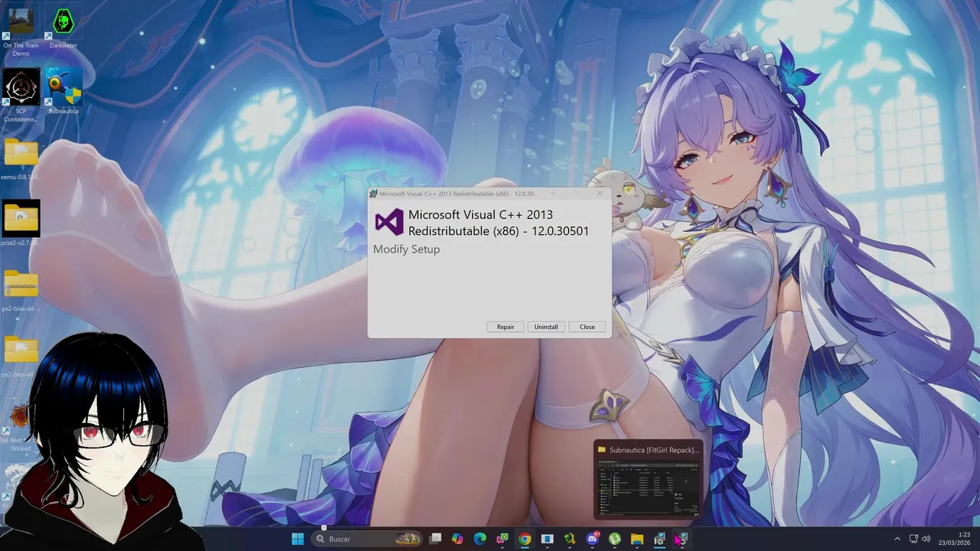Screen dimensions: 980x551
Task: Click the Subnautica [FitGirl Repack] window preview thumbnail
Action: click(x=648, y=487)
